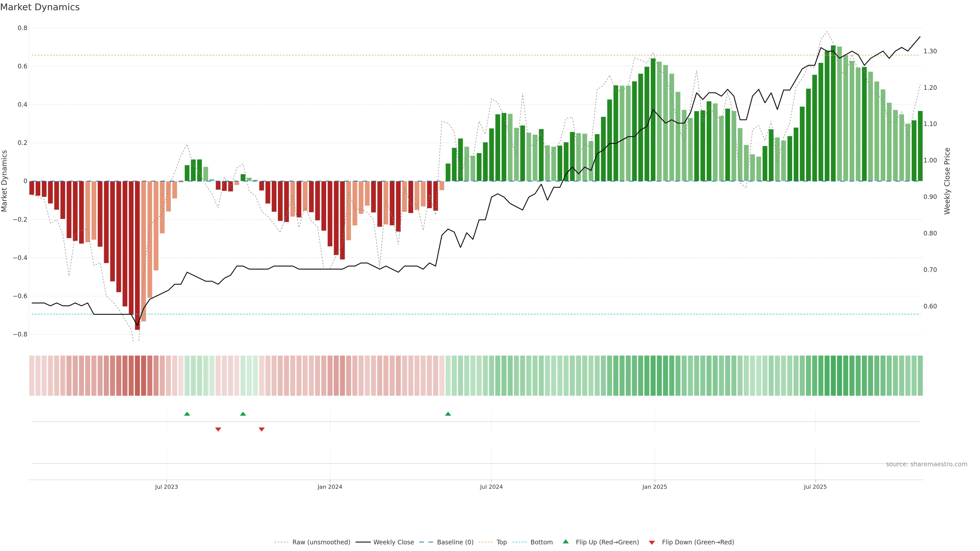Click the first green Flip Up triangle marker

click(187, 414)
